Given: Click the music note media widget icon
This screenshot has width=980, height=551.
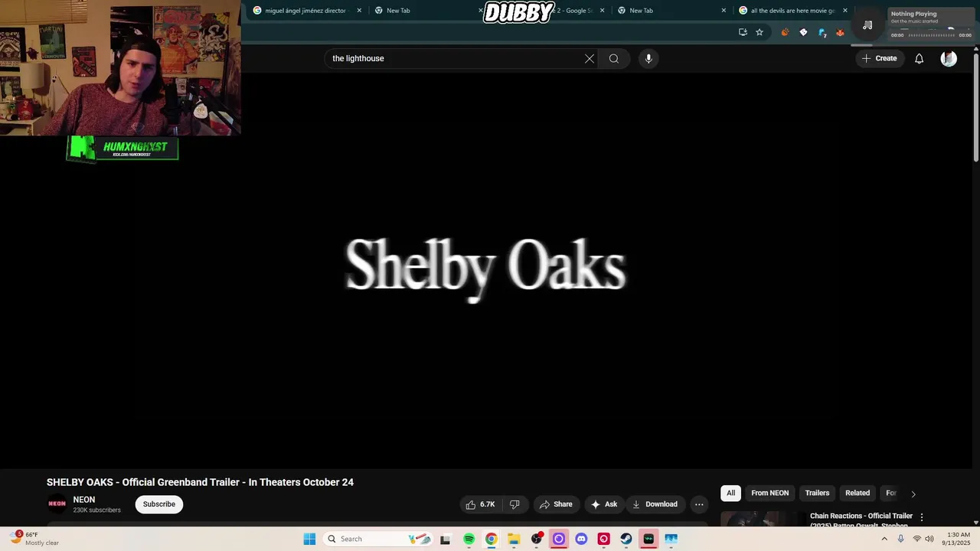Looking at the screenshot, I should [x=867, y=25].
